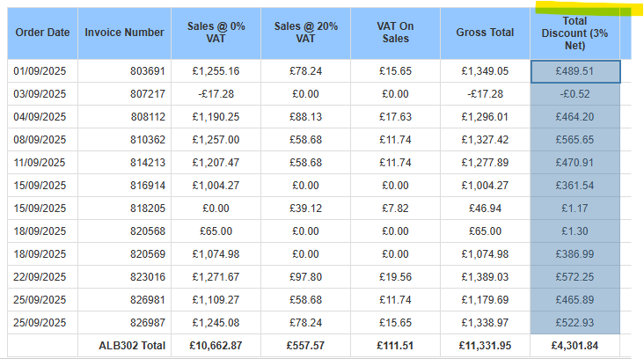Select the Sales @ 20% VAT header
This screenshot has height=359, width=644.
tap(304, 33)
